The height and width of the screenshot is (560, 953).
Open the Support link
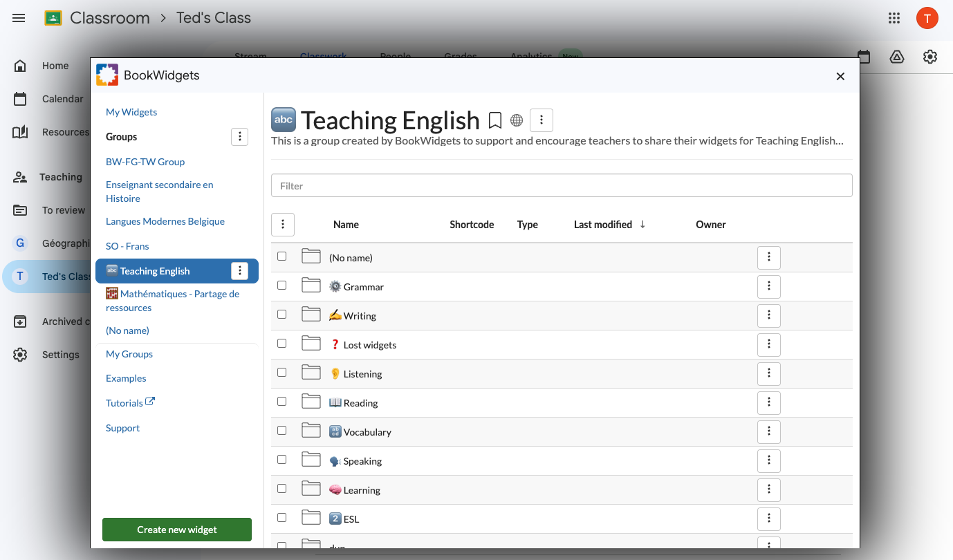(x=122, y=428)
